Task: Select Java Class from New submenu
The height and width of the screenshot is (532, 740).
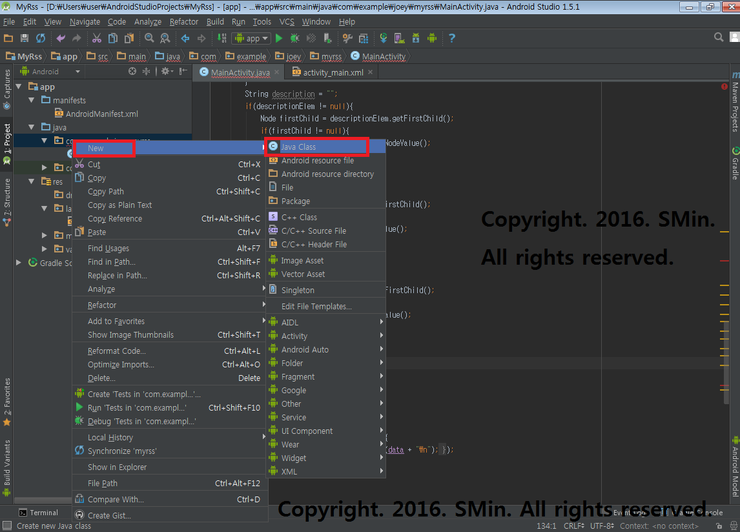Action: pyautogui.click(x=326, y=147)
